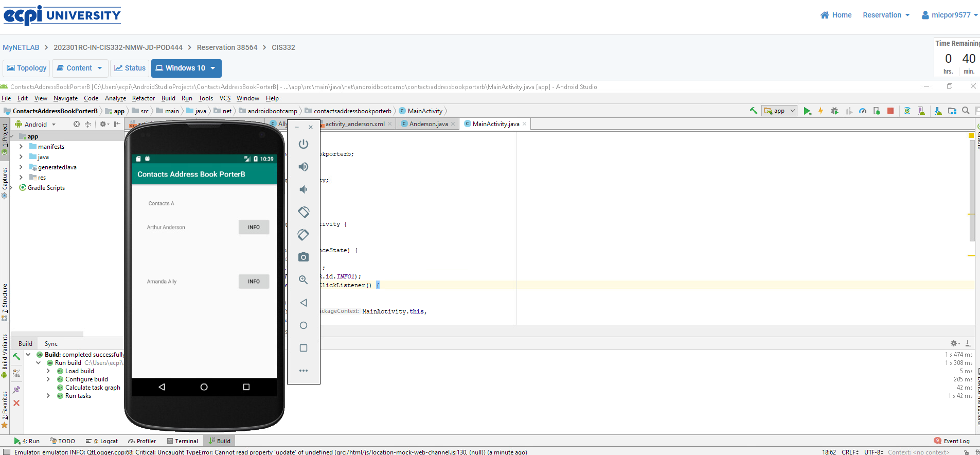980x455 pixels.
Task: Click the Make Project hammer icon in toolbar
Action: pyautogui.click(x=753, y=111)
